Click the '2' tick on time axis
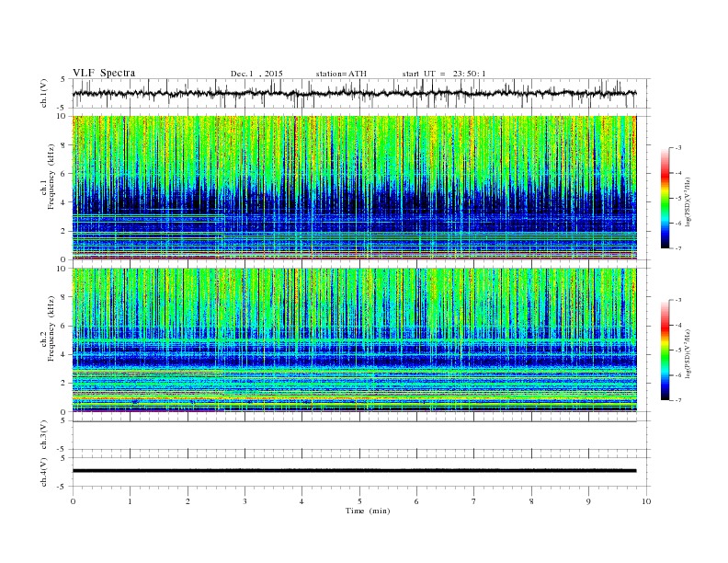The width and height of the screenshot is (728, 563). tap(188, 501)
